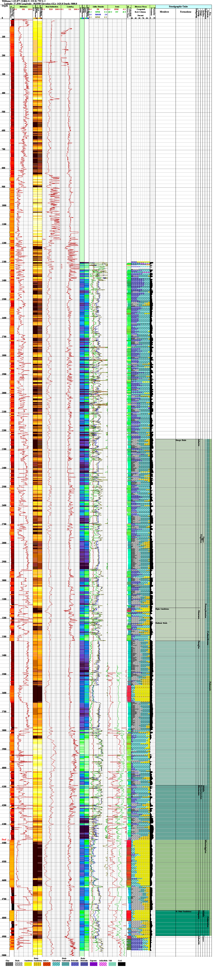220x980 pixels.
Task: Select the plain Sandstone legend swatch
Action: click(x=28, y=964)
